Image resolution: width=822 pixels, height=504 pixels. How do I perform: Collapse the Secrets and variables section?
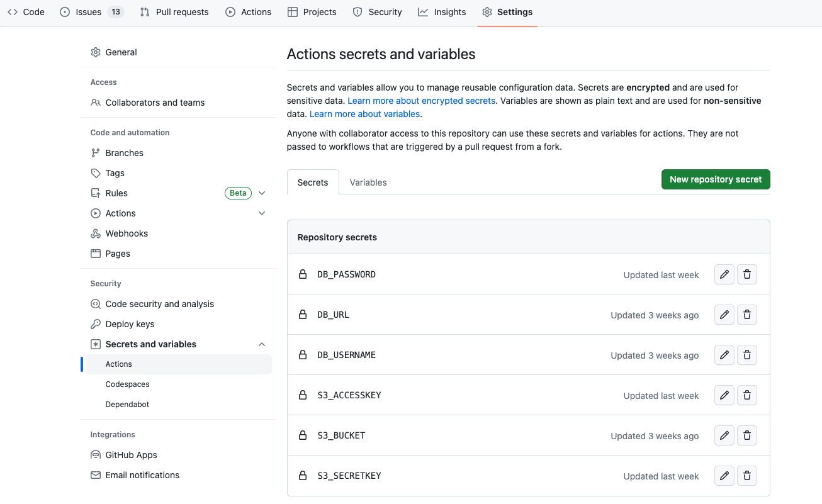[x=262, y=344]
